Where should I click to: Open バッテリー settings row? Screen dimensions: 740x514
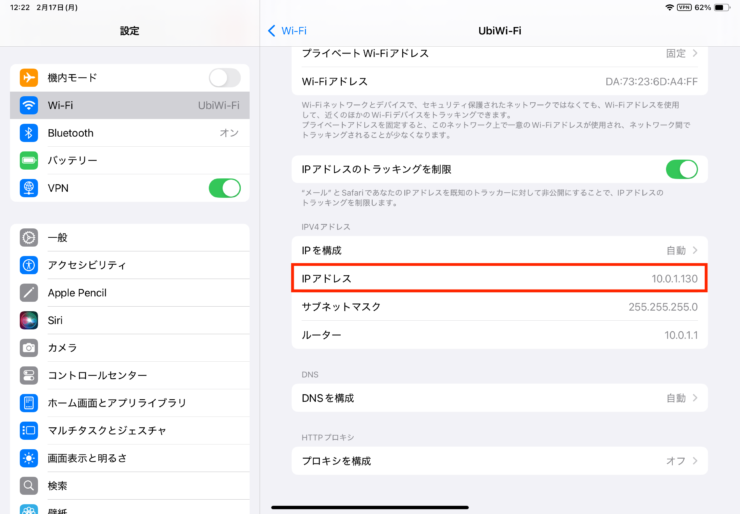(130, 160)
